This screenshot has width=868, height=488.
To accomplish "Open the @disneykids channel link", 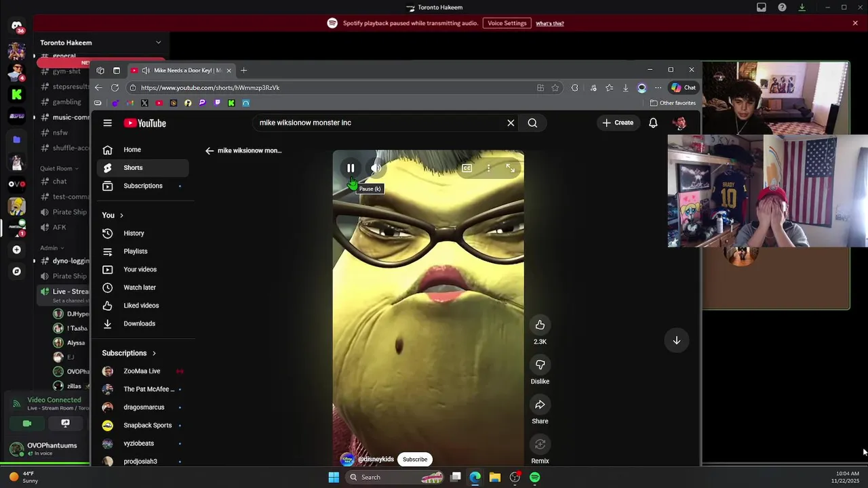I will click(376, 459).
